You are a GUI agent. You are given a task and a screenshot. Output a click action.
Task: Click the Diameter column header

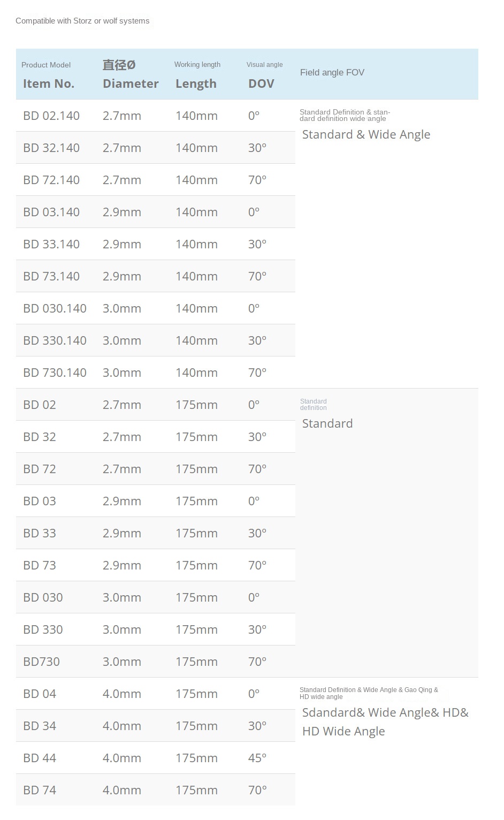click(x=131, y=83)
